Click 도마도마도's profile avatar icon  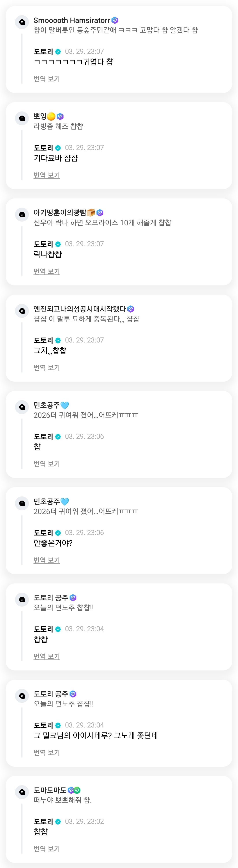pos(22,792)
